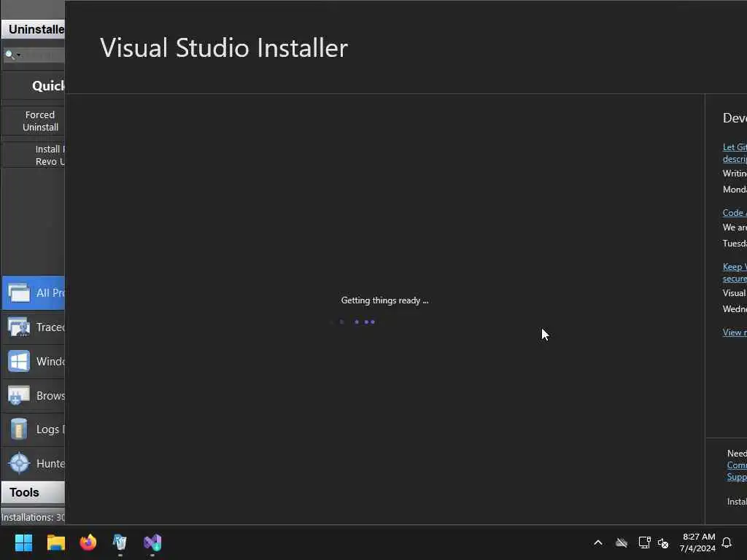The image size is (747, 560).
Task: Click the muted volume tray icon
Action: pyautogui.click(x=663, y=542)
